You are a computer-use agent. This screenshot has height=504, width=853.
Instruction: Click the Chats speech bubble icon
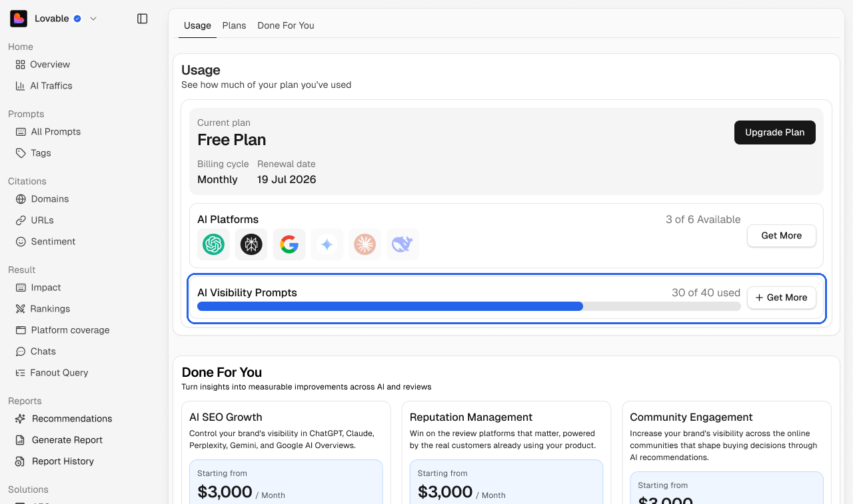tap(21, 352)
